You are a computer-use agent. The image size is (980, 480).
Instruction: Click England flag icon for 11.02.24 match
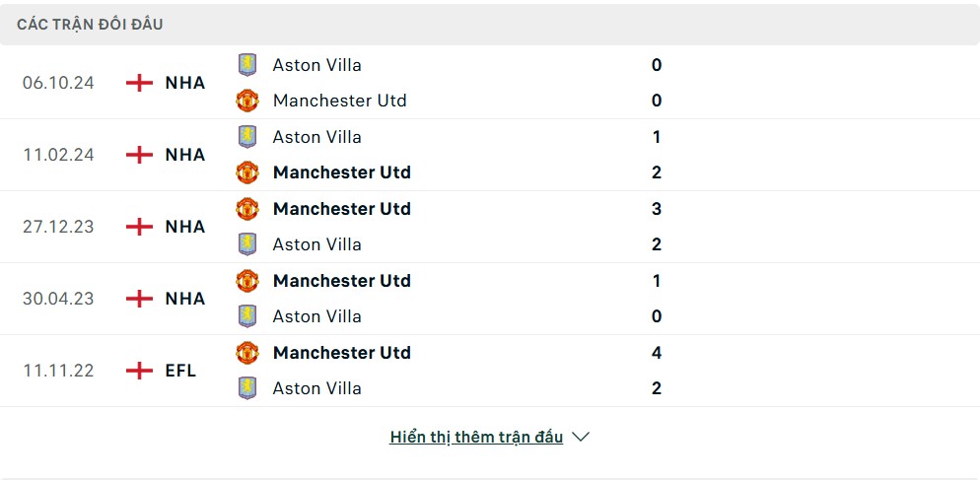pos(139,155)
